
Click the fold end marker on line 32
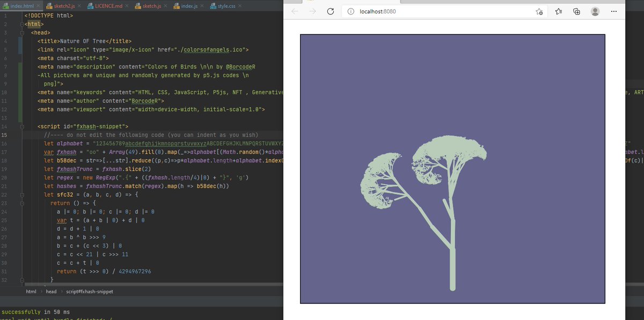22,280
